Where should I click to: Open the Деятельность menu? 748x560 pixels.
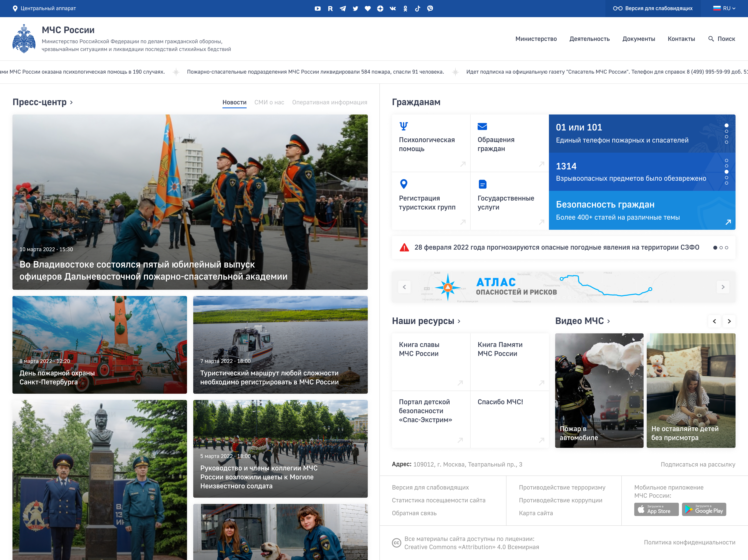tap(589, 39)
